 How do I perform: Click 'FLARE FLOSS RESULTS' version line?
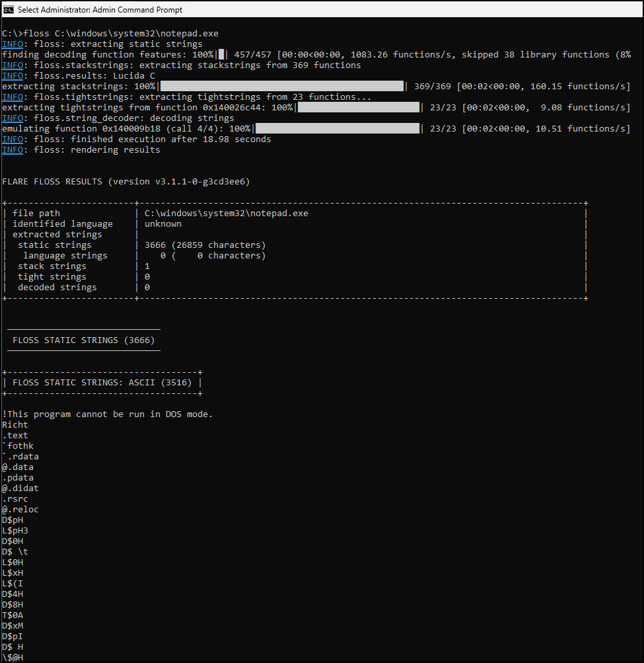126,181
